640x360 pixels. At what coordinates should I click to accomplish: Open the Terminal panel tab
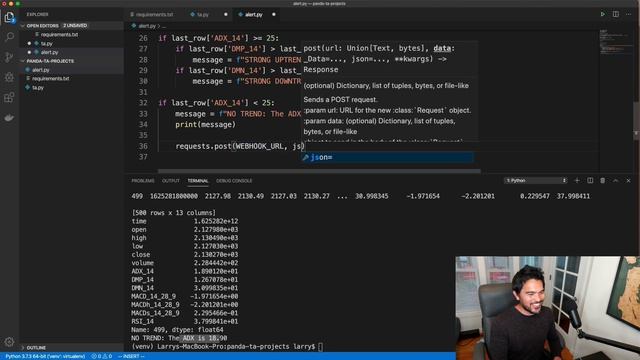198,181
